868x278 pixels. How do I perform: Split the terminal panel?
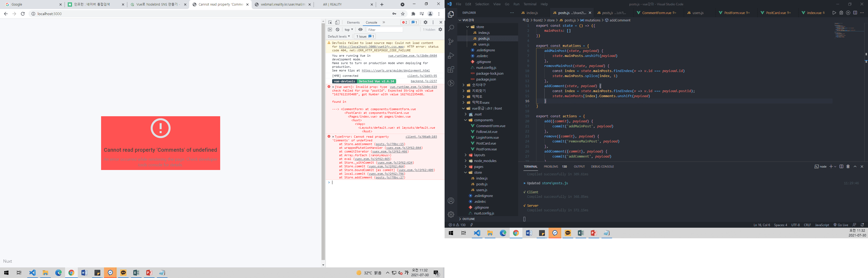[841, 167]
